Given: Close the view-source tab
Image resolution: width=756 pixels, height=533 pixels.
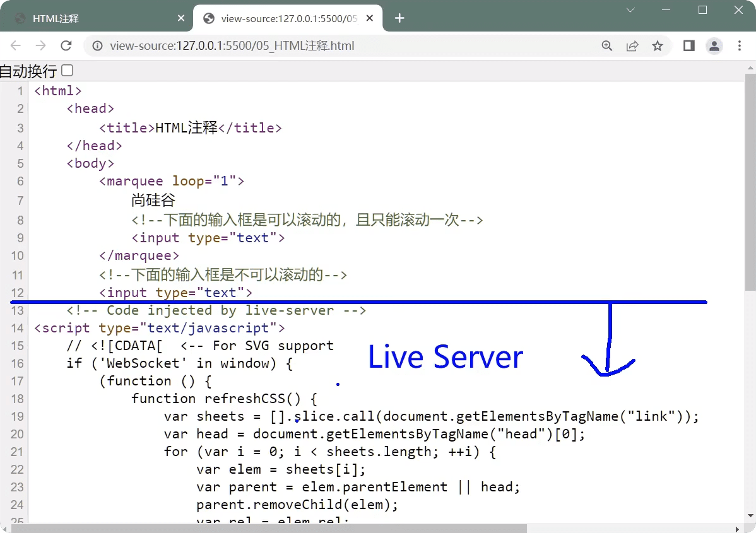Looking at the screenshot, I should click(x=370, y=18).
